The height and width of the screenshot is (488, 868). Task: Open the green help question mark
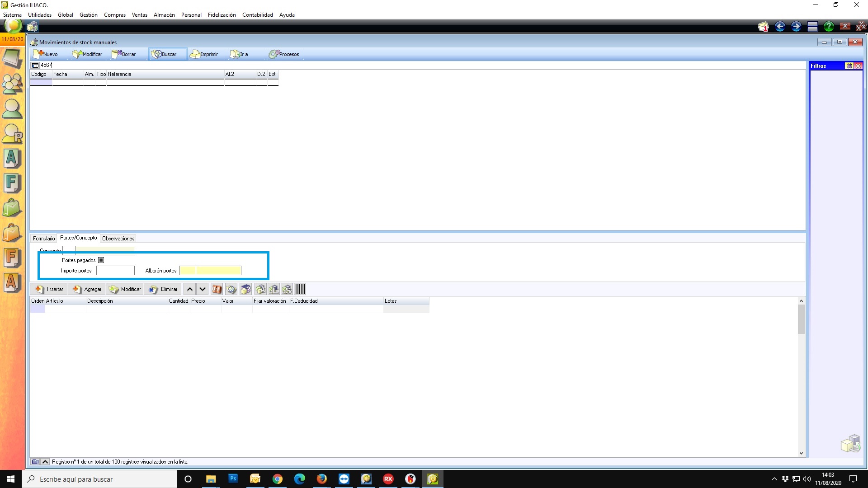click(x=829, y=27)
